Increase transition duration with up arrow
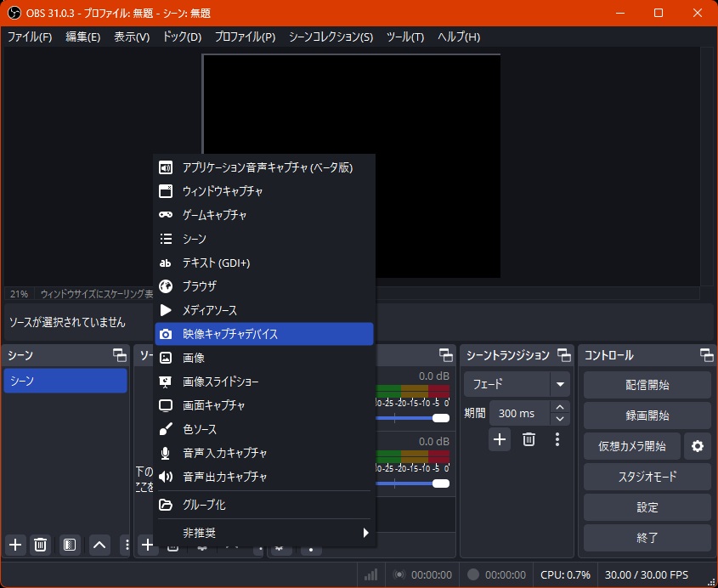The height and width of the screenshot is (588, 718). point(559,408)
